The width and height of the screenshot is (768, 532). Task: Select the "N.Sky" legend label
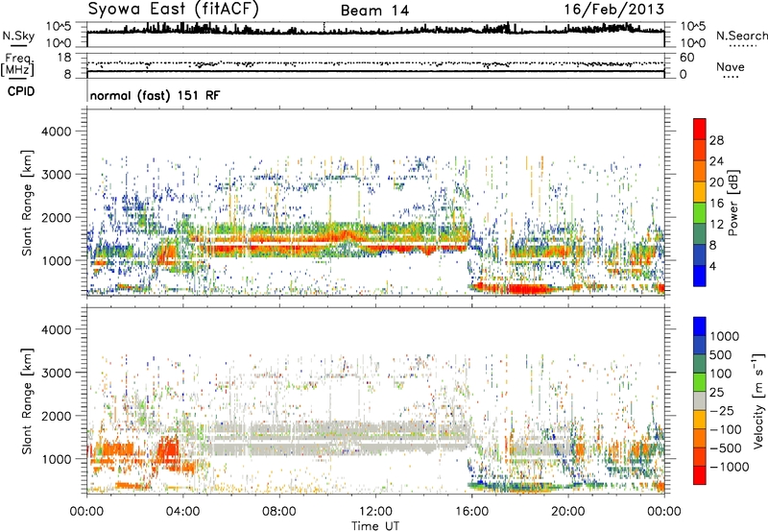(18, 36)
